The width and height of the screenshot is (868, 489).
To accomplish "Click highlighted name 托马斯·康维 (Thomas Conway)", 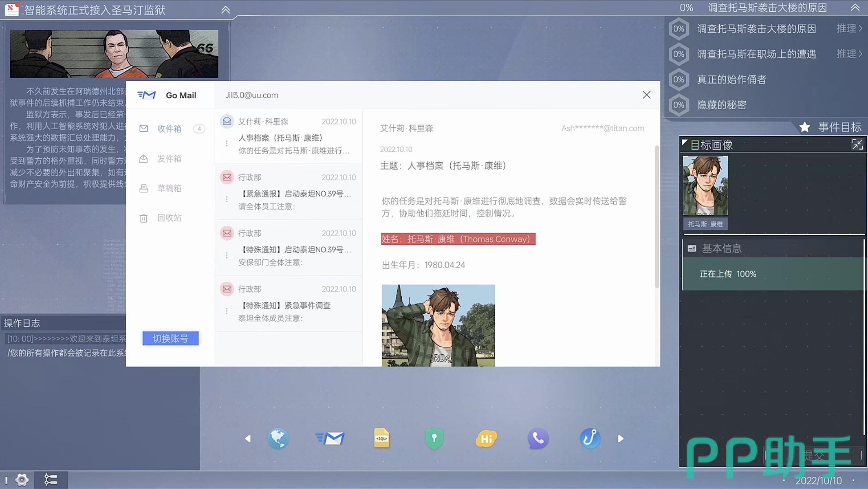I will click(x=458, y=239).
